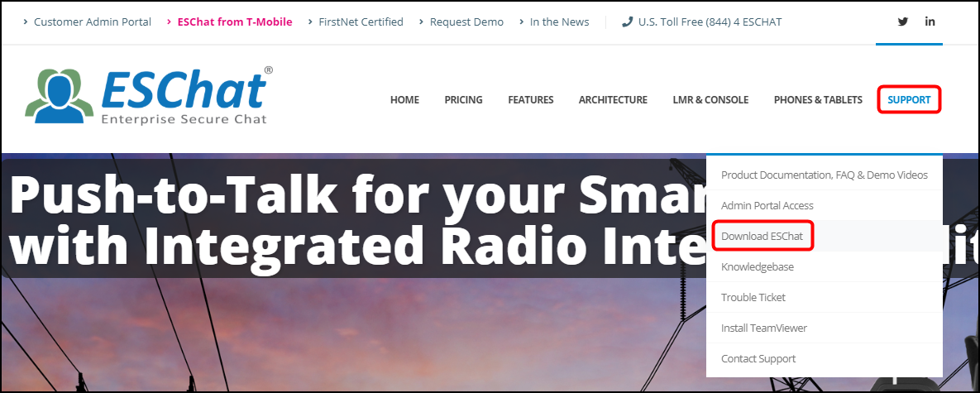Screen dimensions: 980x393
Task: Open the Customer Admin Portal link
Action: click(93, 22)
